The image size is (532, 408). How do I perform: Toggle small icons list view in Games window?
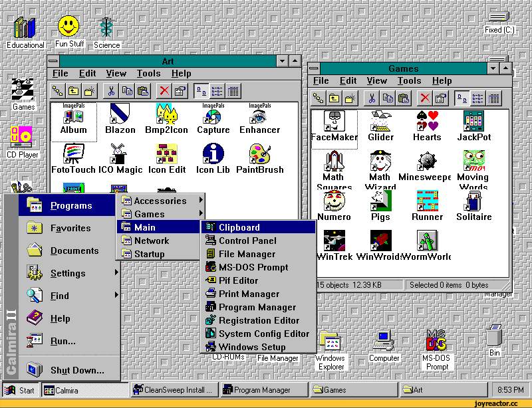pyautogui.click(x=477, y=98)
